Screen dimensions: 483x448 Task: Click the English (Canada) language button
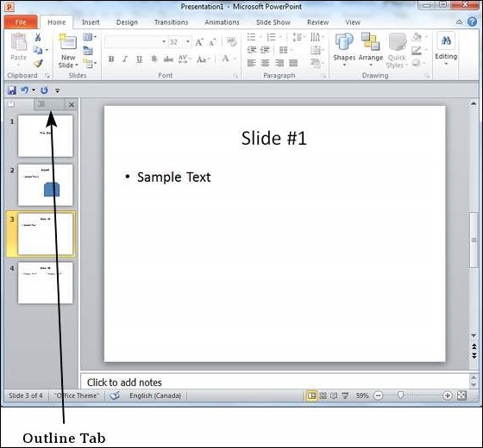tap(155, 395)
